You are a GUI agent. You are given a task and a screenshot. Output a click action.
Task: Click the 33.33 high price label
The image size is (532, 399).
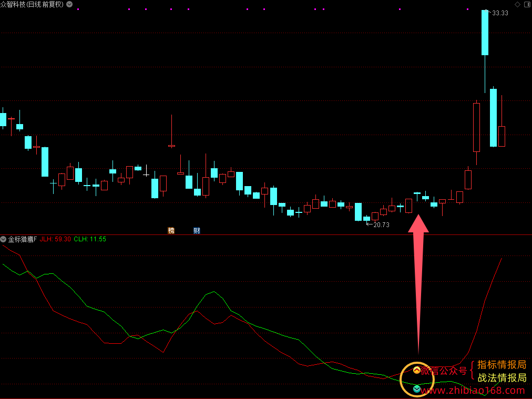pyautogui.click(x=500, y=13)
